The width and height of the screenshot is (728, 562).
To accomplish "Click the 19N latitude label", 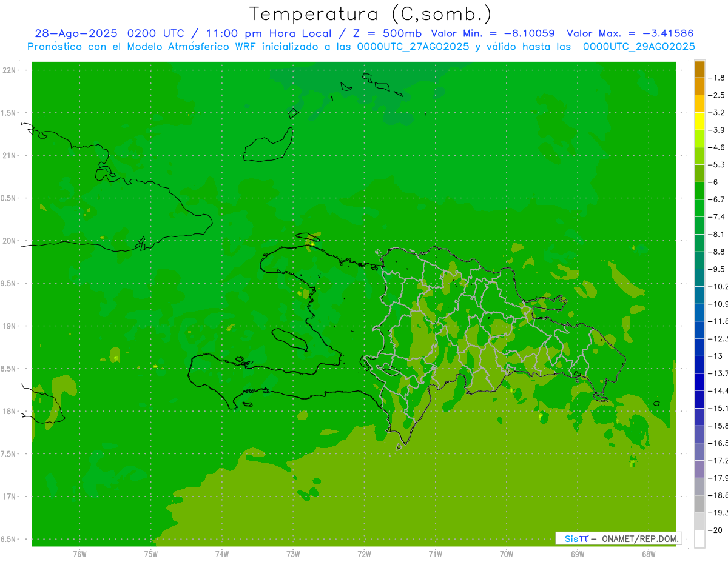I will pos(10,326).
